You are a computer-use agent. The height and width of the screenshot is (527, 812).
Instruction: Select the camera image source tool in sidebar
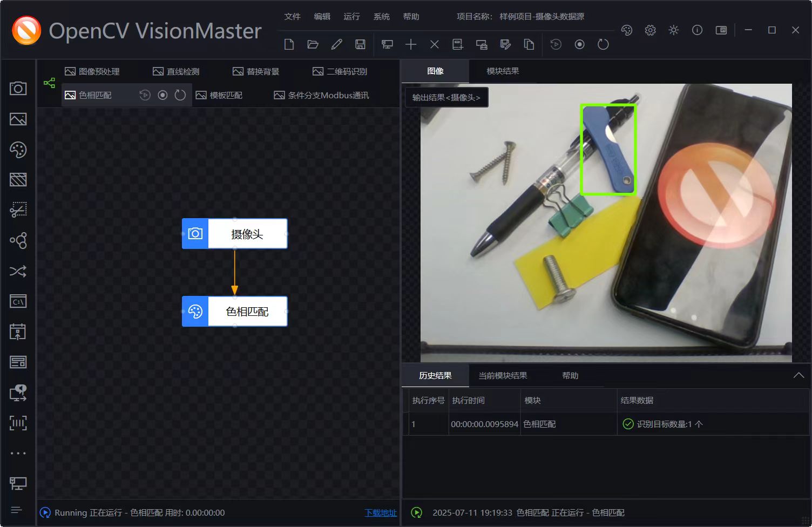(18, 87)
